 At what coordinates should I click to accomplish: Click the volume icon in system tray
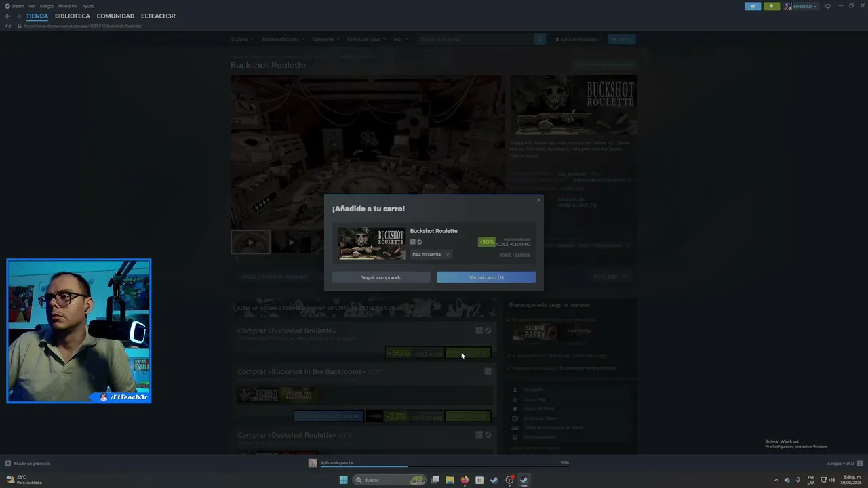832,480
